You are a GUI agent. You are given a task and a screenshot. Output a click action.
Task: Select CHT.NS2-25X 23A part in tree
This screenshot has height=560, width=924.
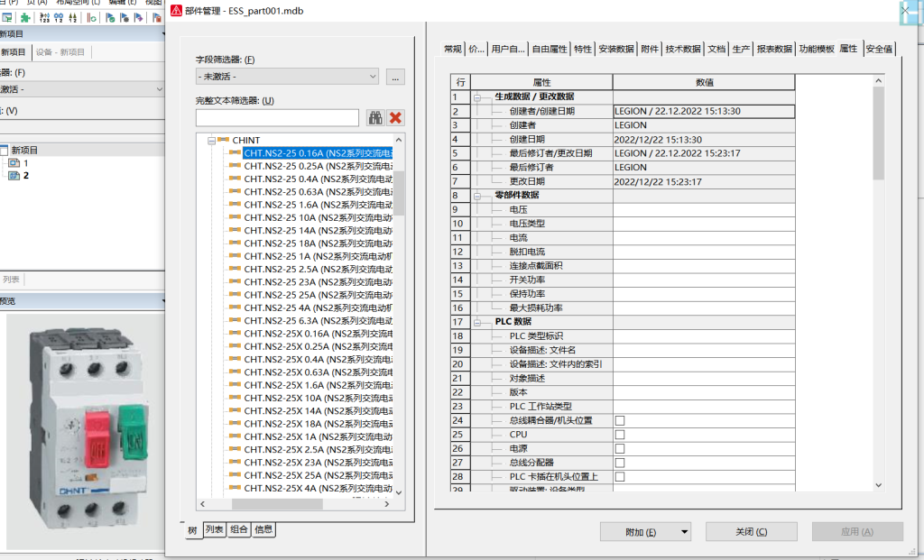pos(318,463)
